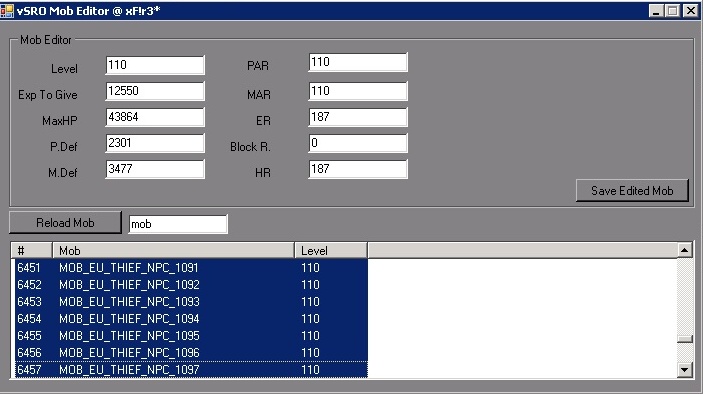
Task: Select the ER value field
Action: (x=358, y=117)
